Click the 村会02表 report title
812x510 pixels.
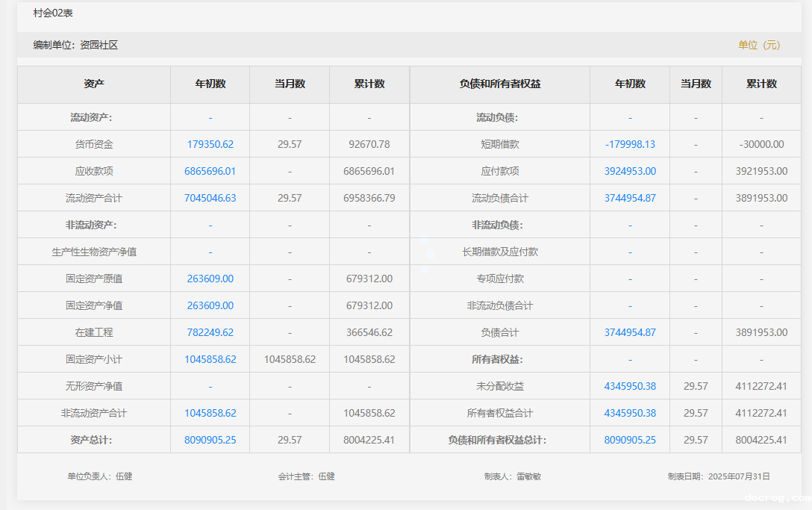pyautogui.click(x=53, y=13)
